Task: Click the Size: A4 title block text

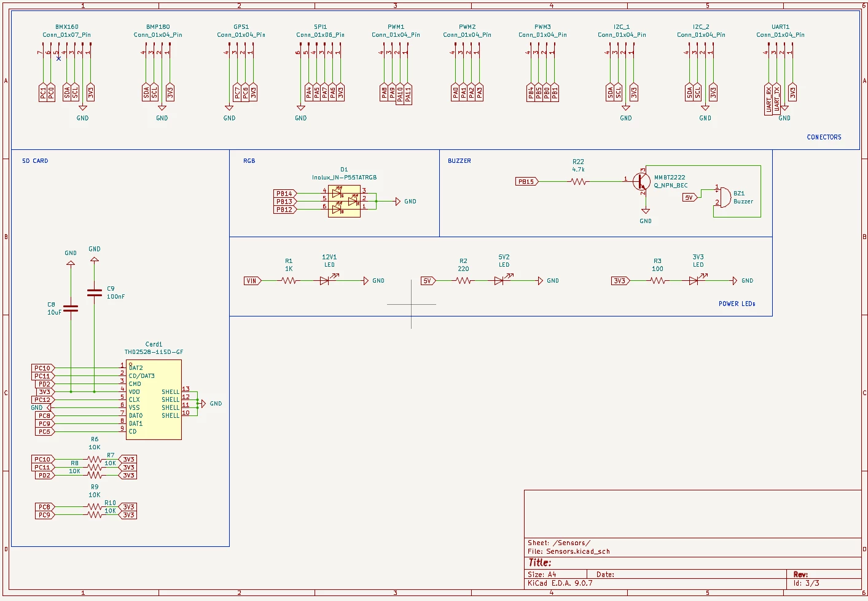Action: 542,575
